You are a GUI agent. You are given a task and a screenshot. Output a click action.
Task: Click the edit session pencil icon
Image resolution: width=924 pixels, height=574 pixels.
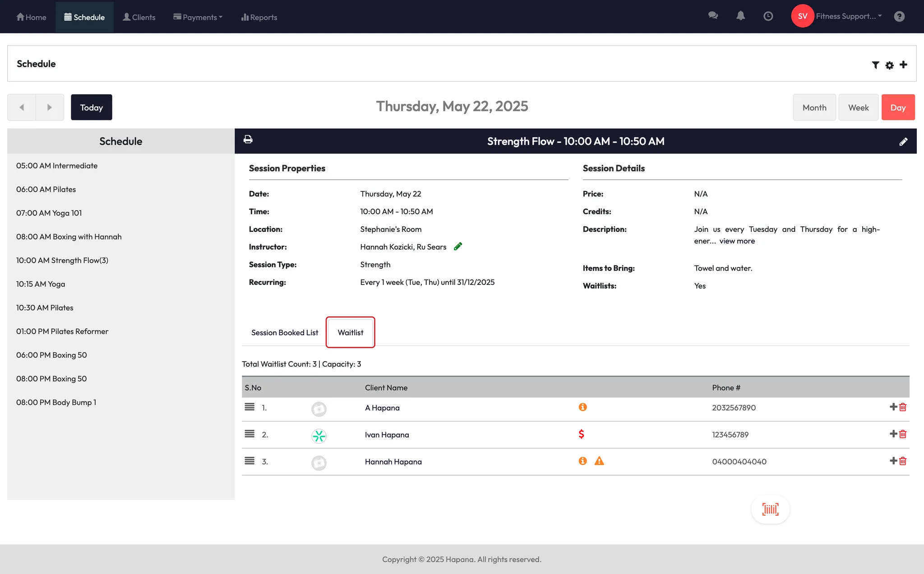903,142
